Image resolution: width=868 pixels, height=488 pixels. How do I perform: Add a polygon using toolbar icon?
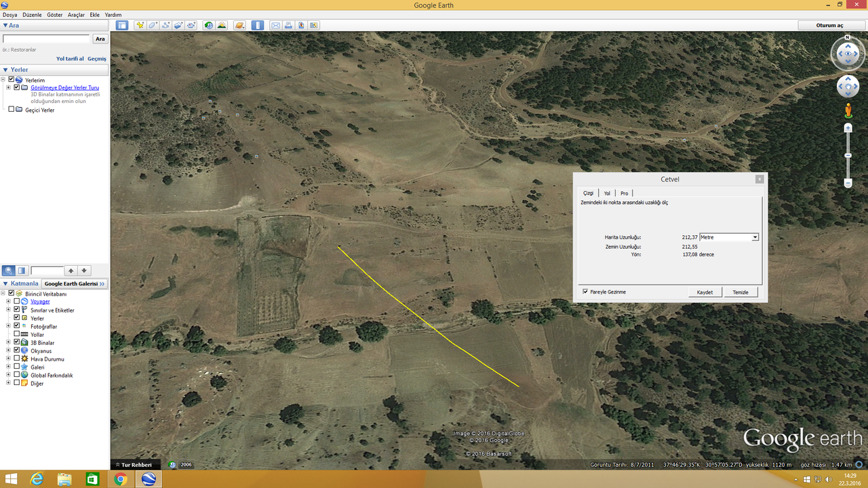tap(153, 25)
